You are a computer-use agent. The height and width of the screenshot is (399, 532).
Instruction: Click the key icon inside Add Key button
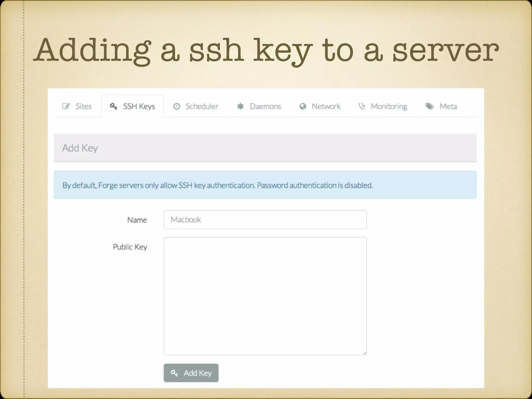174,373
